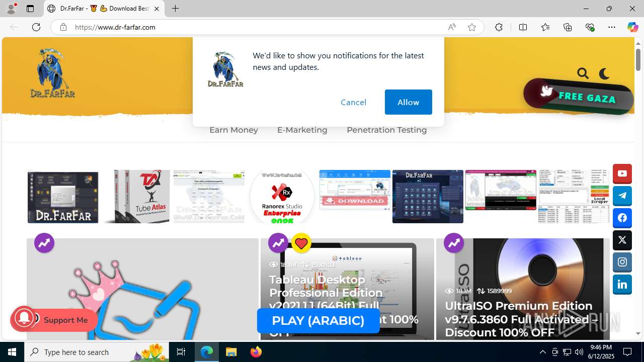Open the thumbnail with red DOWNLOAD button
The image size is (644, 362).
355,190
